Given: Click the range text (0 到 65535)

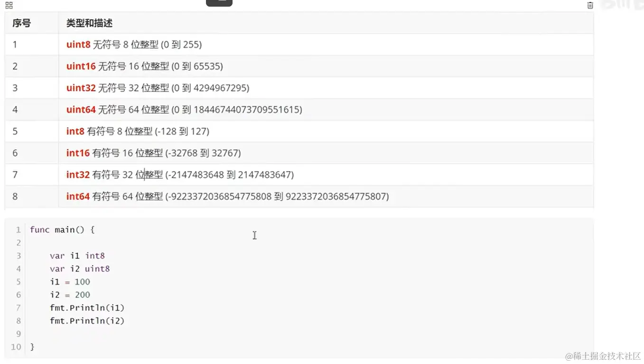Looking at the screenshot, I should 197,67.
